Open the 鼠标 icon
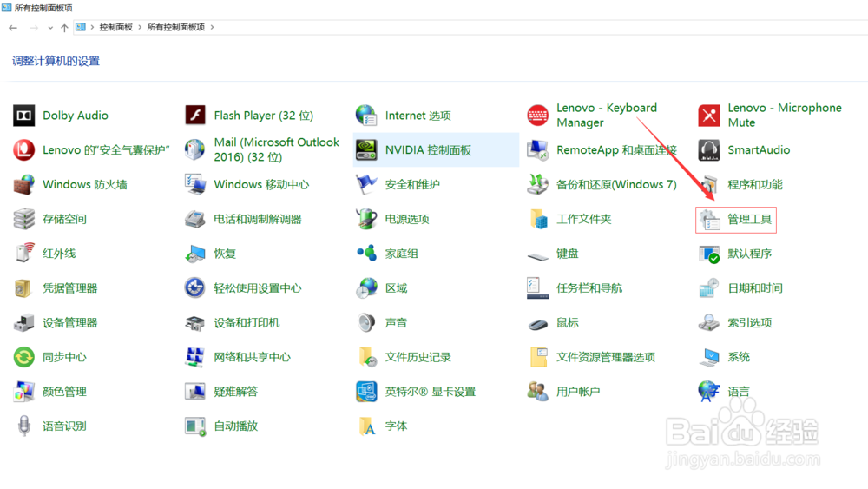Viewport: 868px width, 489px height. [x=537, y=324]
